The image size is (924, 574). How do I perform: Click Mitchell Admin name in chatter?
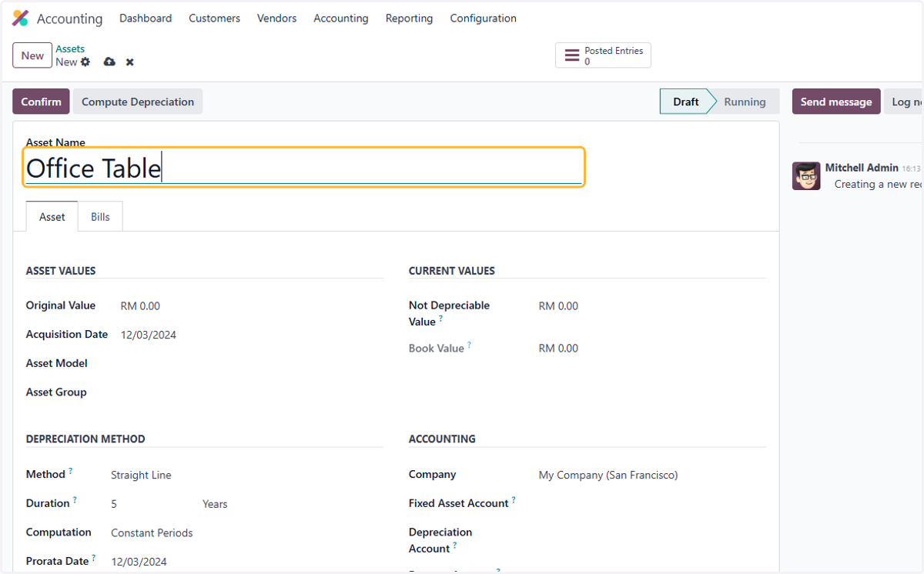[862, 168]
